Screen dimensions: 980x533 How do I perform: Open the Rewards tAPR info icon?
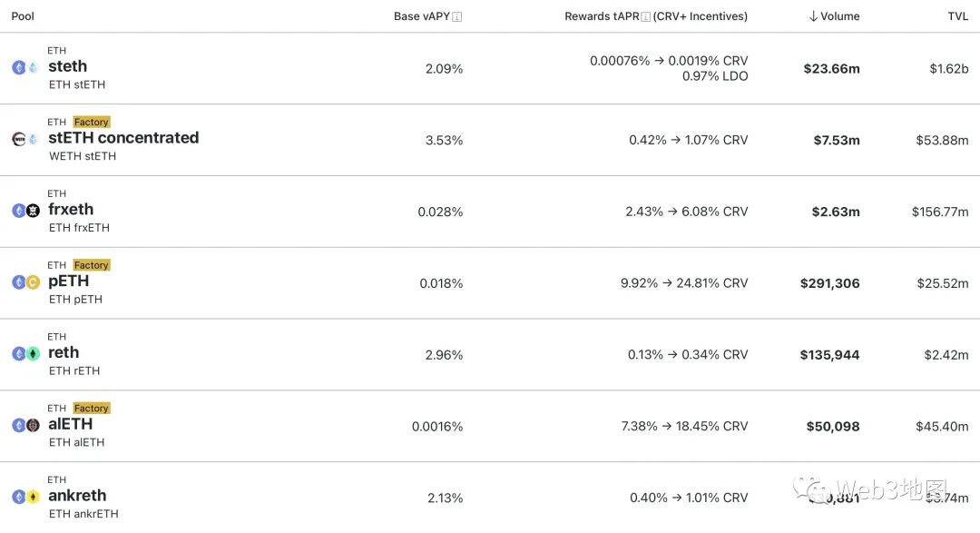[646, 16]
